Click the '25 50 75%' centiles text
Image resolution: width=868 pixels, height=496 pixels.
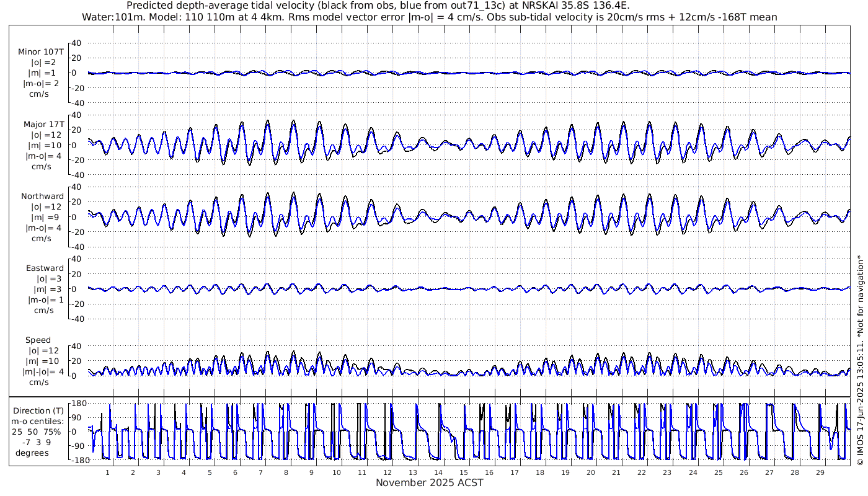click(x=38, y=432)
